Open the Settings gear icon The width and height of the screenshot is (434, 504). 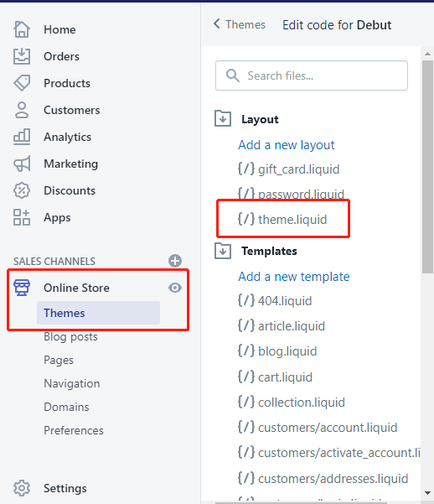22,488
